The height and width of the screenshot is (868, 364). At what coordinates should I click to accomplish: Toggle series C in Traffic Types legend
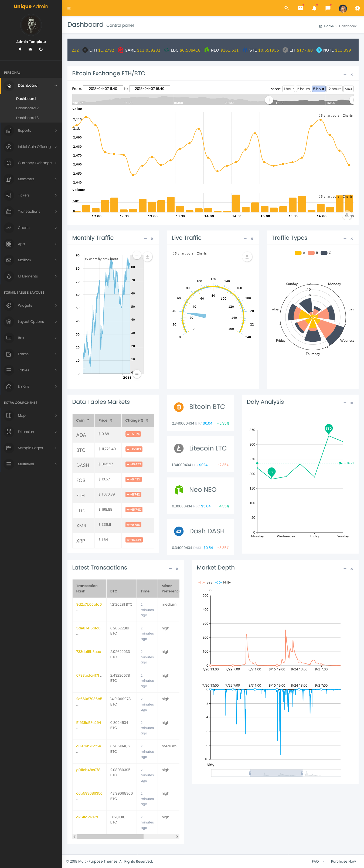(x=326, y=253)
